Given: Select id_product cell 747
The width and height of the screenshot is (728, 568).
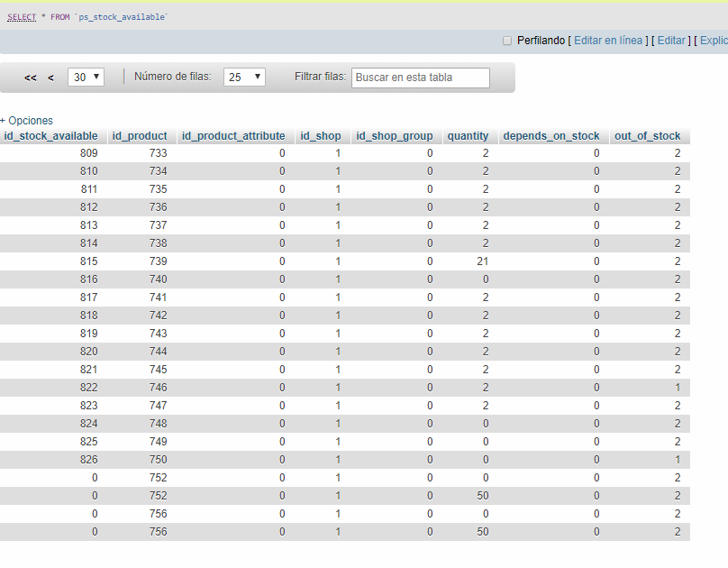Looking at the screenshot, I should (x=159, y=406).
